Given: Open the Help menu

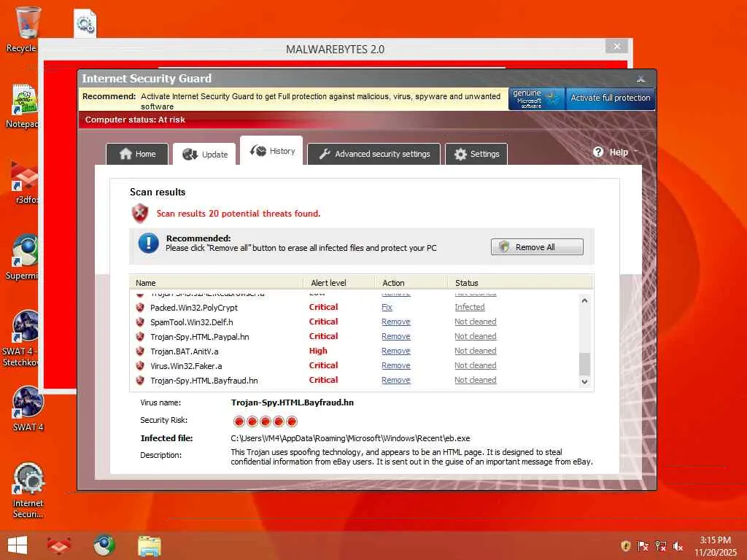Looking at the screenshot, I should (x=619, y=152).
